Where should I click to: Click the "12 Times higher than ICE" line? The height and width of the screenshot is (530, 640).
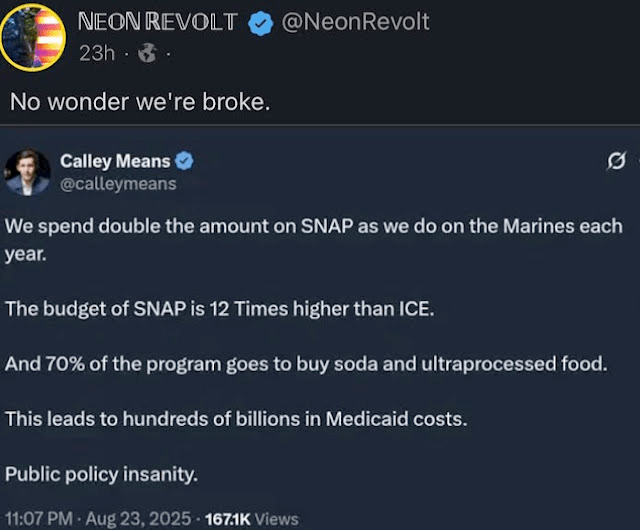point(220,309)
